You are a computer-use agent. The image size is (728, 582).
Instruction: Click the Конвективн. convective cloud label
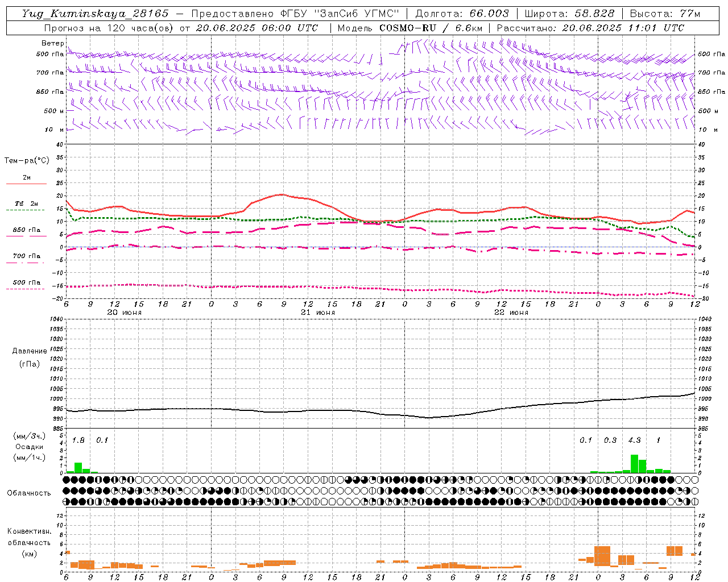coord(29,531)
